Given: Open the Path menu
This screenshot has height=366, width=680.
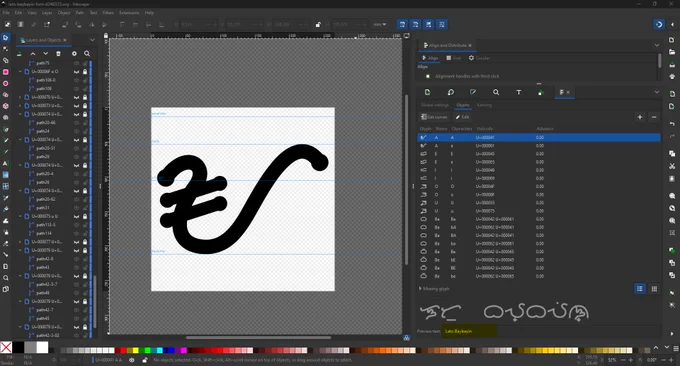Looking at the screenshot, I should point(80,13).
